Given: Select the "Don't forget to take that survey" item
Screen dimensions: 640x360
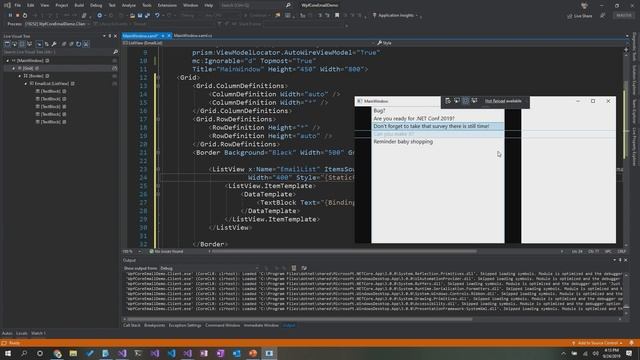Looking at the screenshot, I should tap(438, 126).
